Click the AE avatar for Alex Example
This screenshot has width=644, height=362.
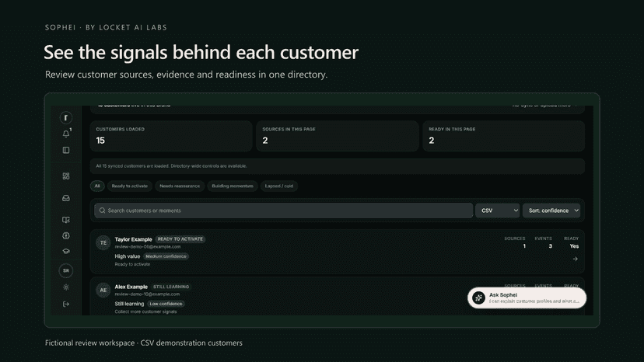pyautogui.click(x=103, y=291)
